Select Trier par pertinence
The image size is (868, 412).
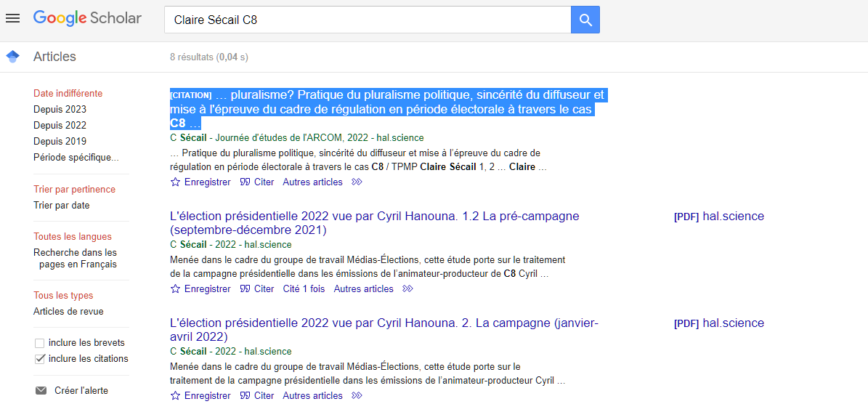pos(74,190)
